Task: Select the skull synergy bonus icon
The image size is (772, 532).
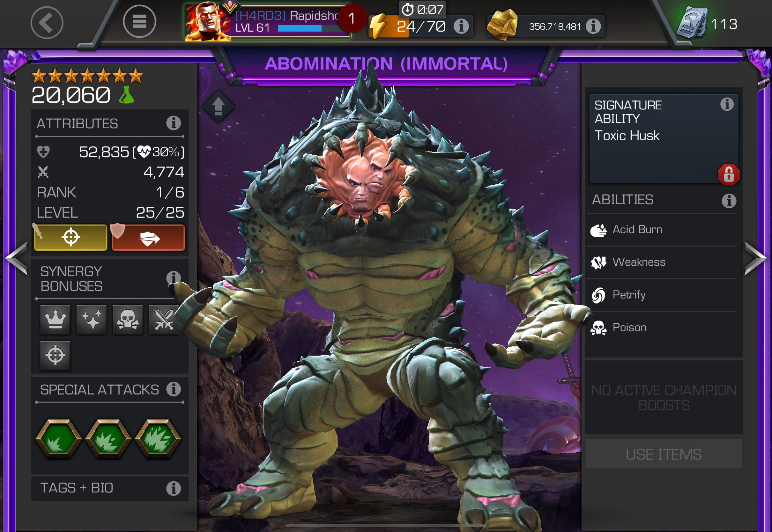Action: pyautogui.click(x=128, y=319)
